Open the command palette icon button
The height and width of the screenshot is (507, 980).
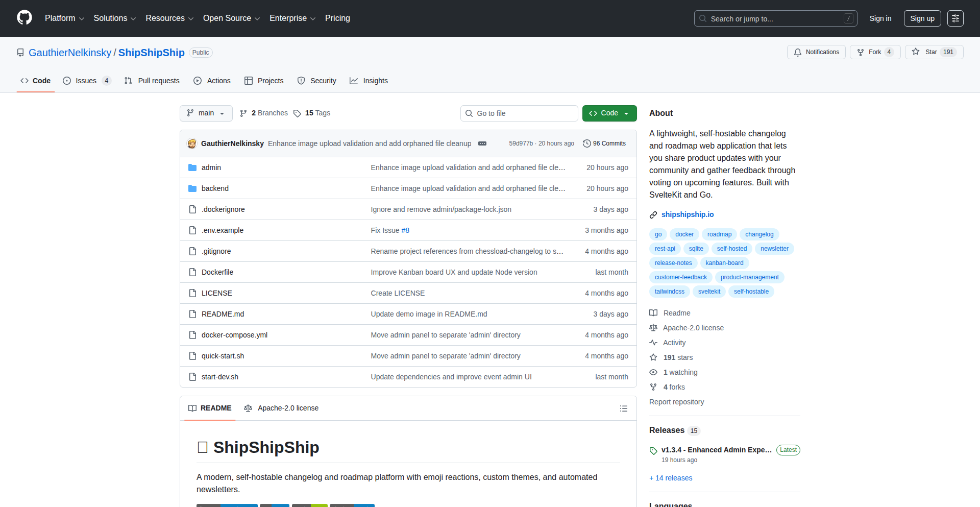pyautogui.click(x=955, y=18)
